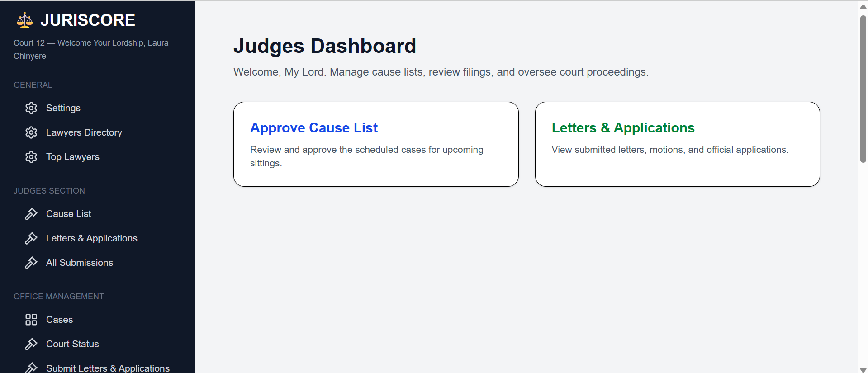Open Top Lawyers from the sidebar
Screen dimensions: 868x373
tap(73, 157)
